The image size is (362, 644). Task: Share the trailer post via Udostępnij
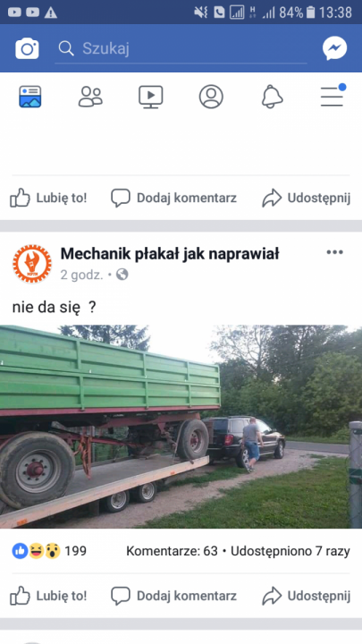pos(307,596)
